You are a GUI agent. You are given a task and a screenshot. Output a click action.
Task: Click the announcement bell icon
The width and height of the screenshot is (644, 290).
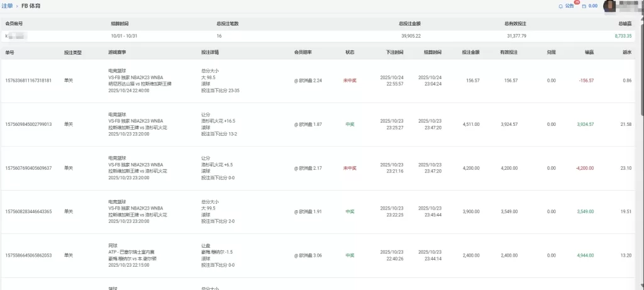point(561,6)
